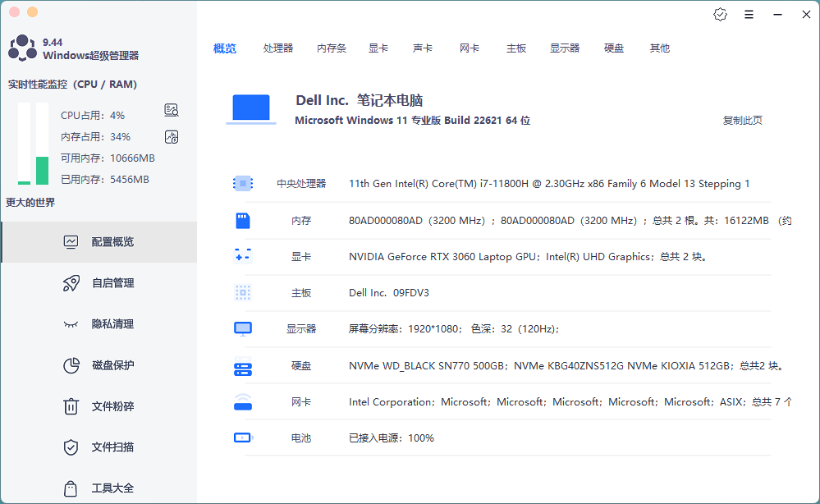Click the Dell Inc. 09FDV3 motherboard text

[389, 293]
